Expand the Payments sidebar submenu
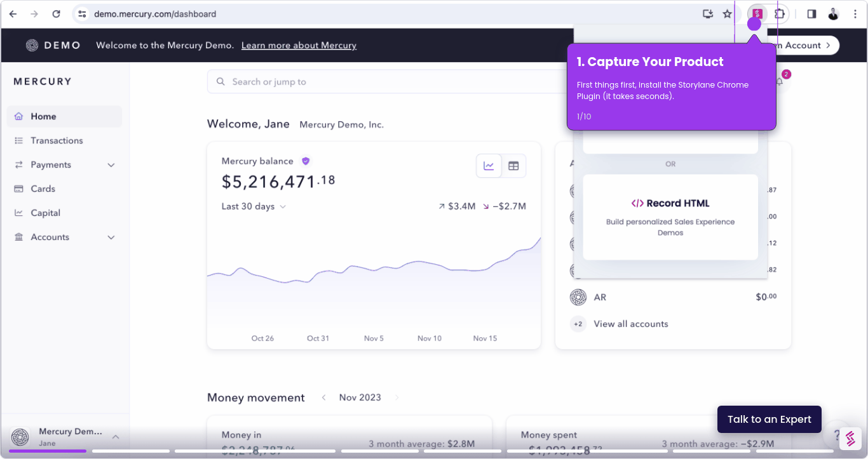The height and width of the screenshot is (459, 868). tap(111, 165)
